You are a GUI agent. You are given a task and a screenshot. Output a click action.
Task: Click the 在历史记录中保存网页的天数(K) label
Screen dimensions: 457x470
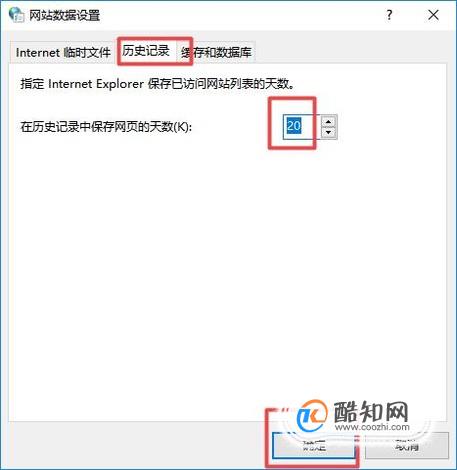106,127
